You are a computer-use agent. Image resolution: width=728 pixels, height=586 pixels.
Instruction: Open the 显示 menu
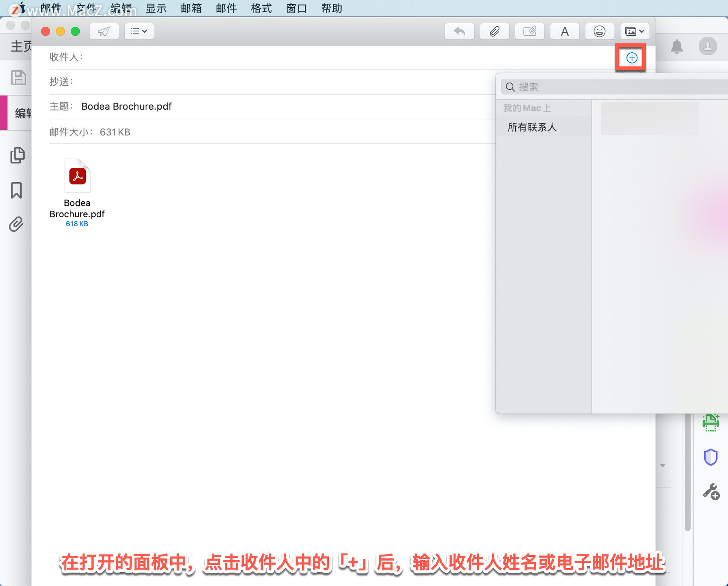click(156, 8)
